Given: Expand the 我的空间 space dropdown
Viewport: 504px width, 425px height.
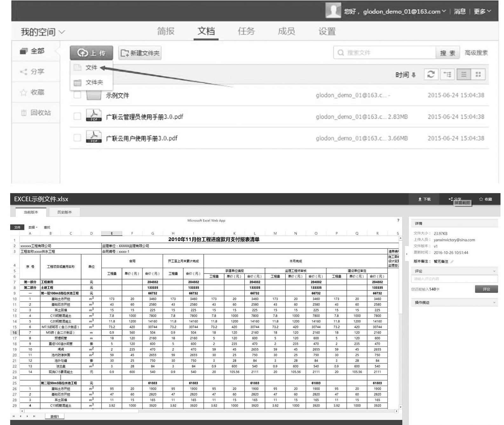Looking at the screenshot, I should click(43, 32).
